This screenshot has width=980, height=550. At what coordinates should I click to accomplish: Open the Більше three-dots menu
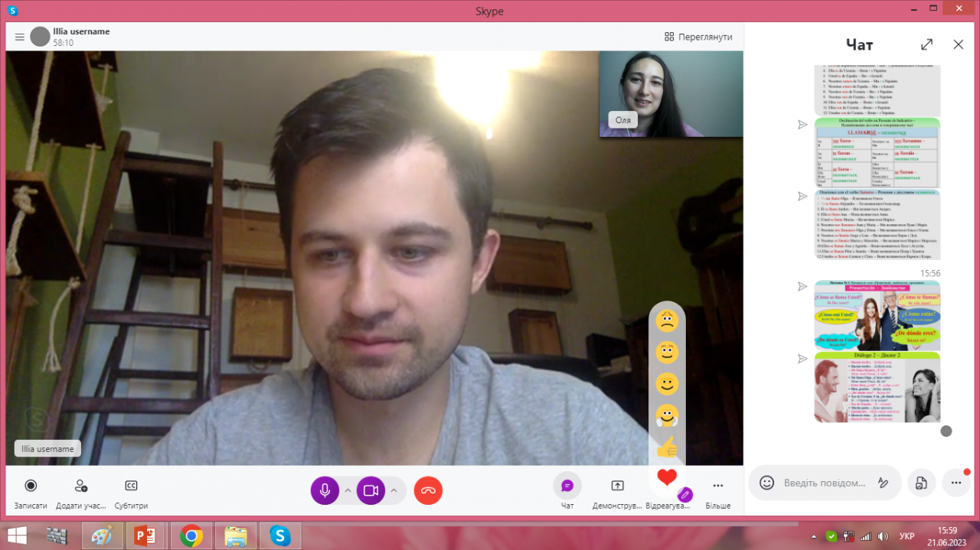point(717,486)
